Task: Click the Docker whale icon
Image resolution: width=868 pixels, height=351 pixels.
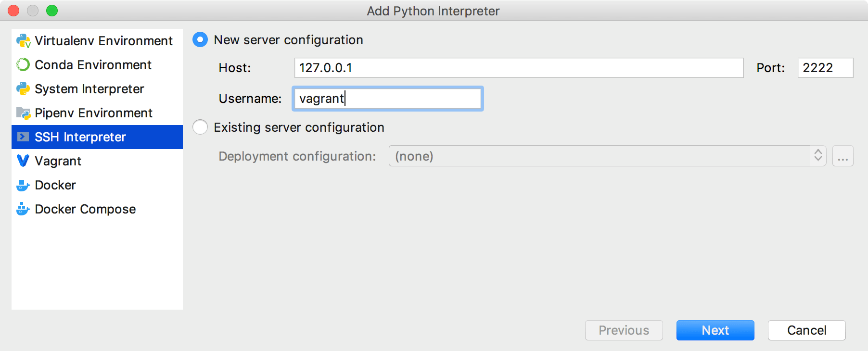Action: pos(23,185)
